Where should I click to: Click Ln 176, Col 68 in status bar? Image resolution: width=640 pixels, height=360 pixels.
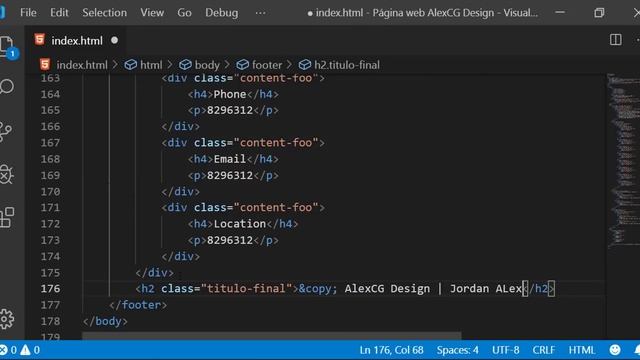[391, 350]
